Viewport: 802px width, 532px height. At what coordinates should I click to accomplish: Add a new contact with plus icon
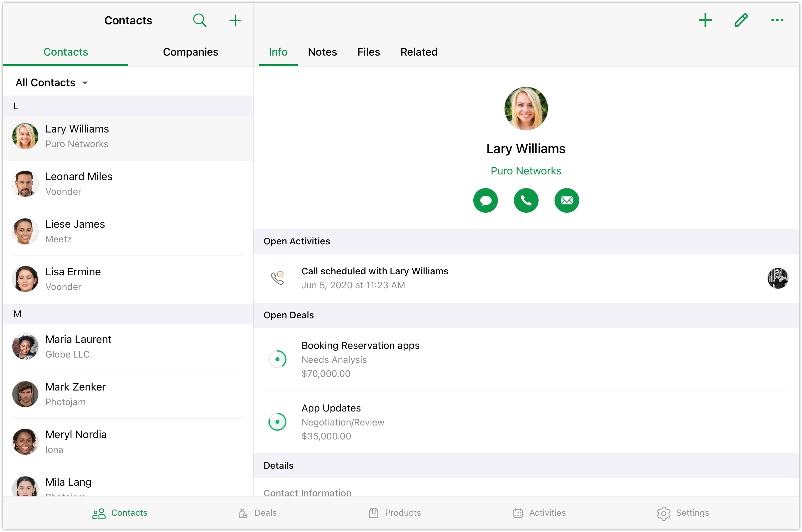[x=235, y=20]
